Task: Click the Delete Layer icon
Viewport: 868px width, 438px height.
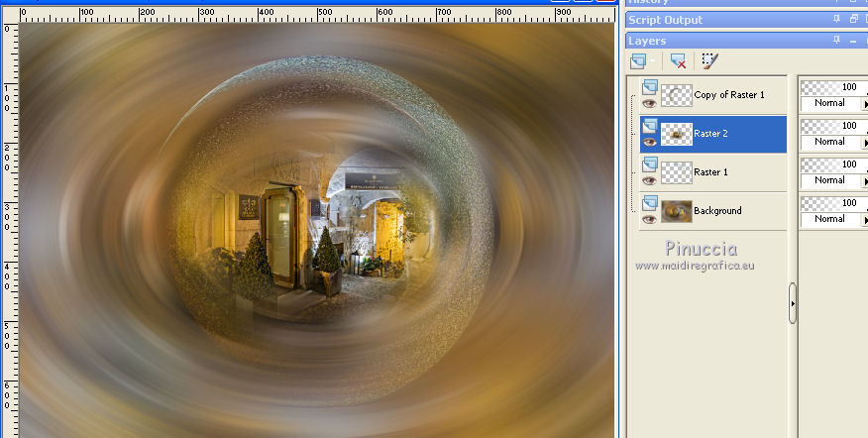Action: pos(678,60)
